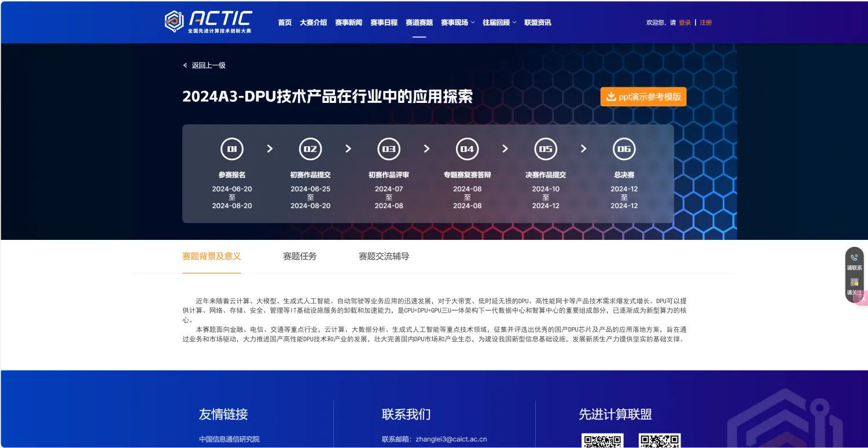Screen dimensions: 868x448
Task: Click the first QR code thumbnail in footer
Action: click(602, 440)
